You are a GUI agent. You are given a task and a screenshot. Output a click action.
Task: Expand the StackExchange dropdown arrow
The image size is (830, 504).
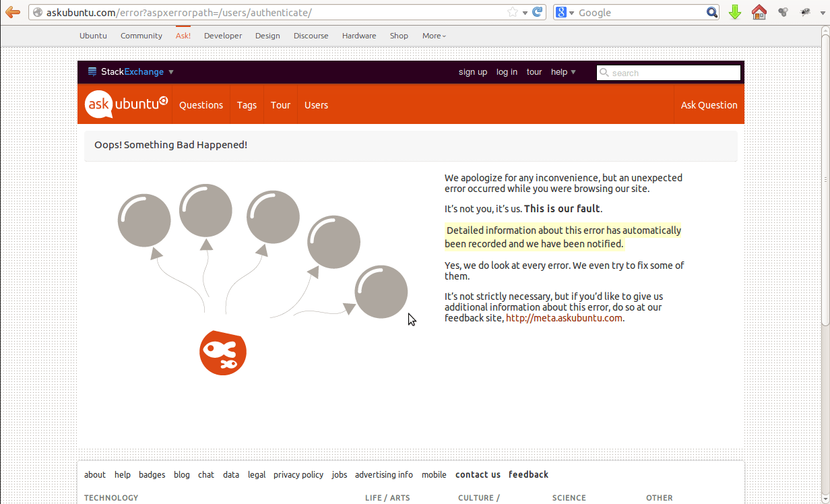click(x=171, y=71)
